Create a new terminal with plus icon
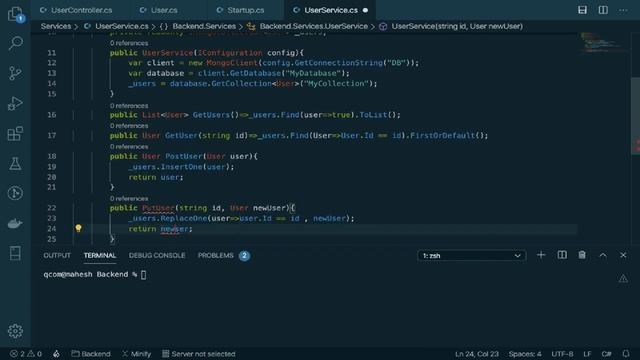Viewport: 640px width, 360px height. tap(541, 255)
